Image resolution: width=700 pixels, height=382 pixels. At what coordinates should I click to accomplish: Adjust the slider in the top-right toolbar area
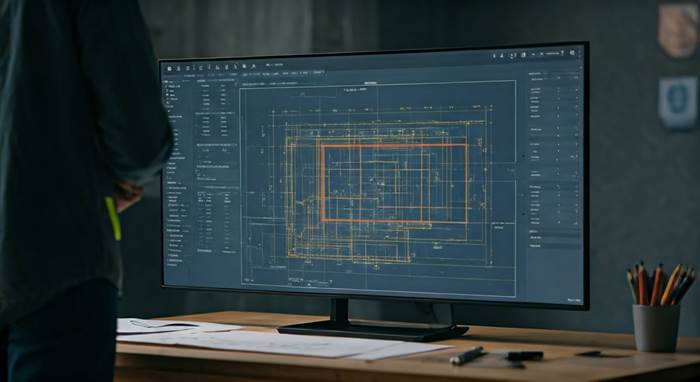[552, 54]
